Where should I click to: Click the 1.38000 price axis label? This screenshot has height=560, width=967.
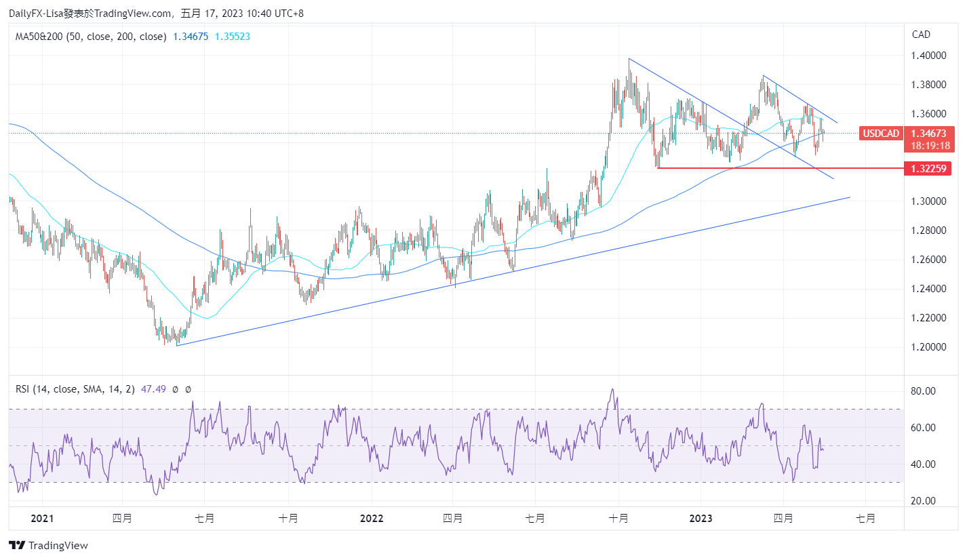(929, 85)
